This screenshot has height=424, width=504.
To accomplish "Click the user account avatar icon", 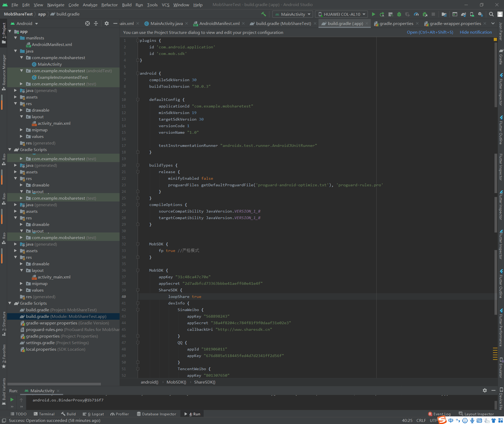I will point(500,14).
